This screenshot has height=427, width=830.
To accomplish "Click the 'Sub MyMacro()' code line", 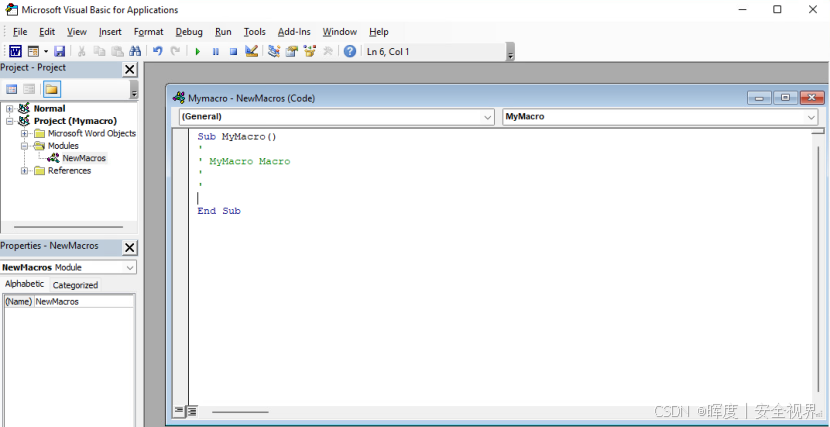I will [x=237, y=137].
